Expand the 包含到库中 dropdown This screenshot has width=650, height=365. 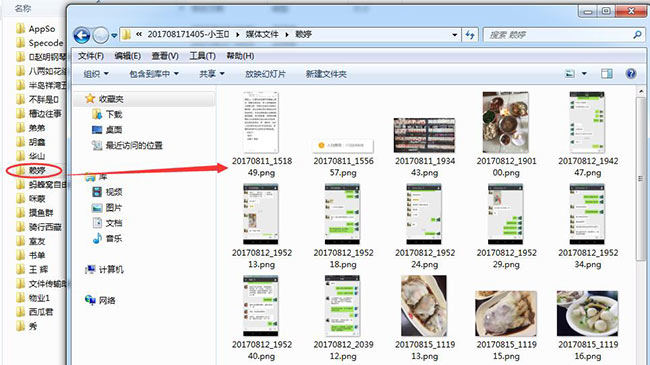click(x=154, y=74)
